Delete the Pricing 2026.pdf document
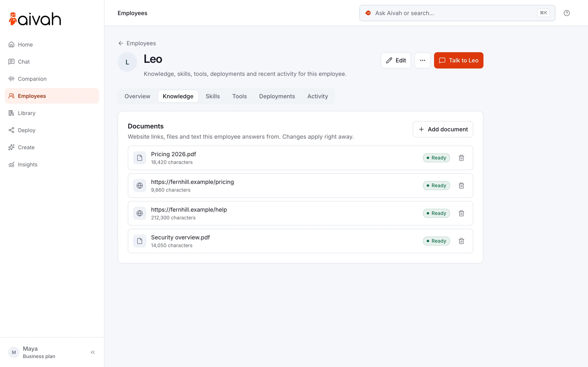 click(x=461, y=158)
